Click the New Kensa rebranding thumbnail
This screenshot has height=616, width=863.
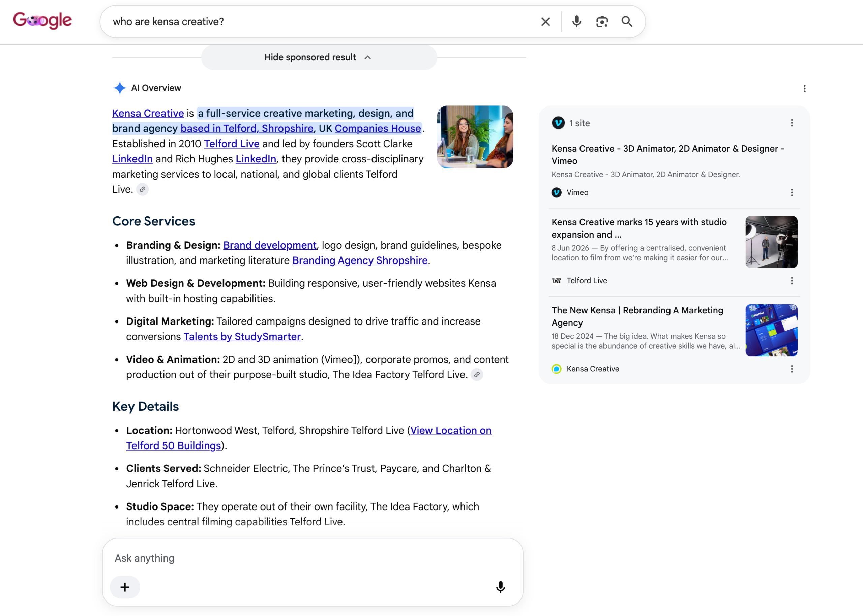(772, 330)
